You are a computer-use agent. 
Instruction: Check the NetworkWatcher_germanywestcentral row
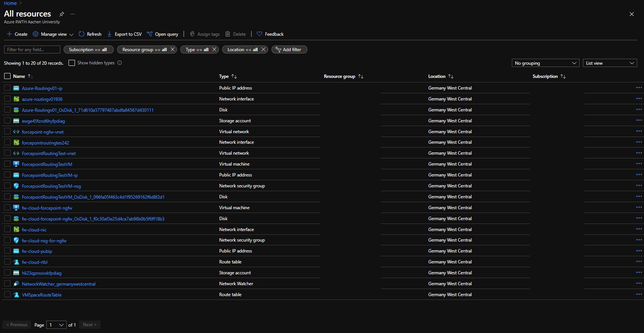(7, 284)
